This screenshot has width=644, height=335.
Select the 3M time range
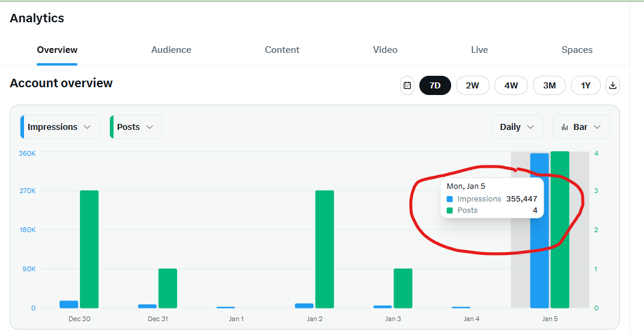point(549,85)
